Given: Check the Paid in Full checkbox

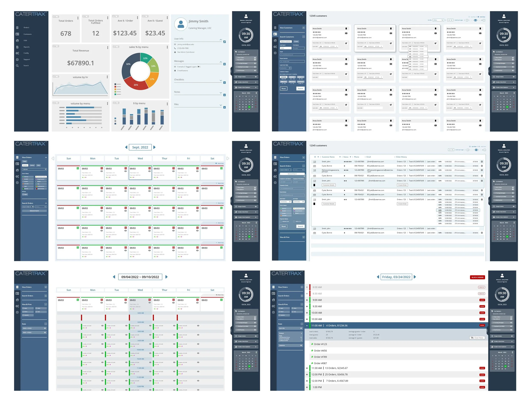Looking at the screenshot, I should [294, 222].
